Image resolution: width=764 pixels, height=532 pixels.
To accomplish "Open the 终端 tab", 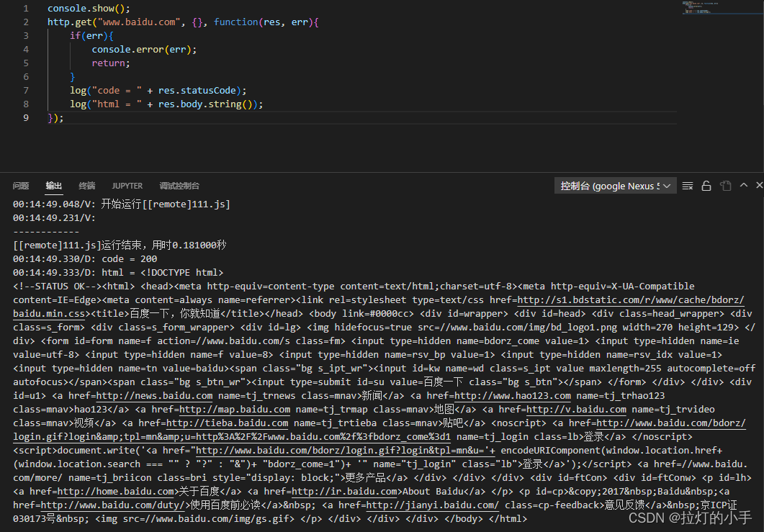I will point(86,186).
